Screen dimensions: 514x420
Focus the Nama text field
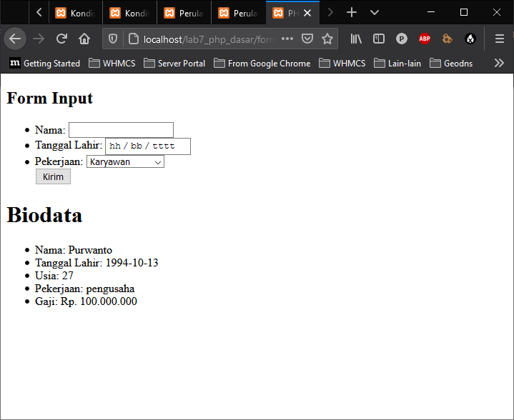[x=121, y=130]
